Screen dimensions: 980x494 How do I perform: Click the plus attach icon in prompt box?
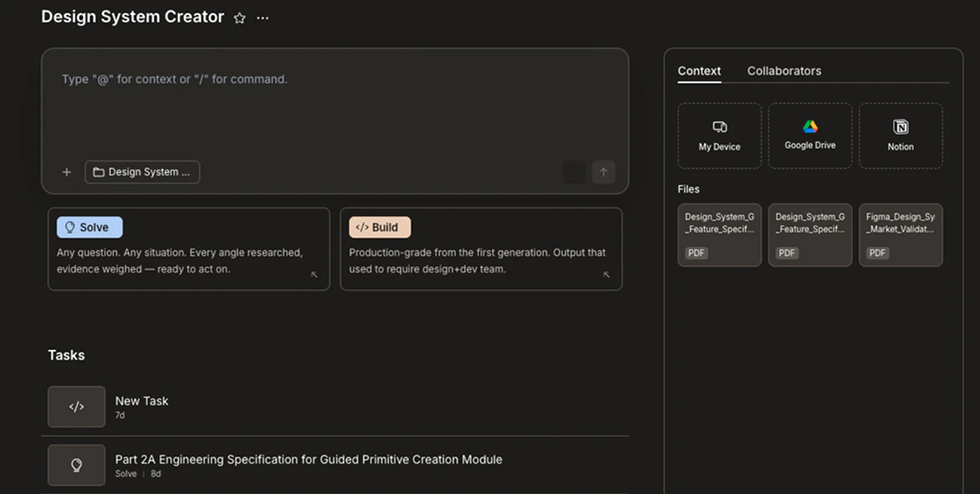point(67,172)
